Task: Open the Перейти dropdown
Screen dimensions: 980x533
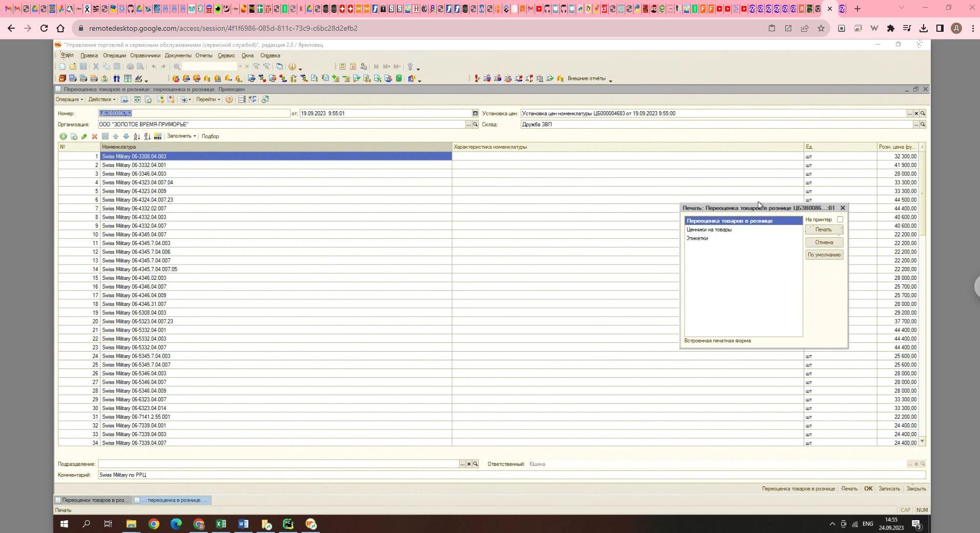Action: 208,99
